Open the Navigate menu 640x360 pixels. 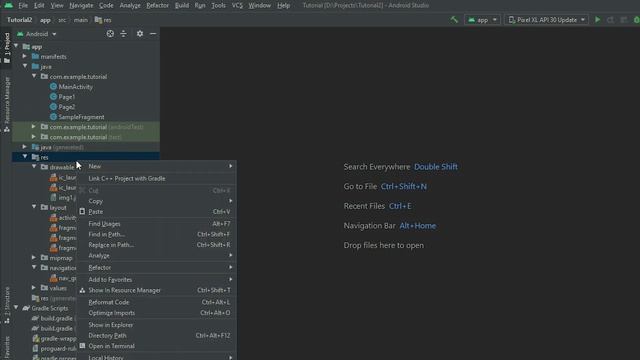[x=81, y=5]
